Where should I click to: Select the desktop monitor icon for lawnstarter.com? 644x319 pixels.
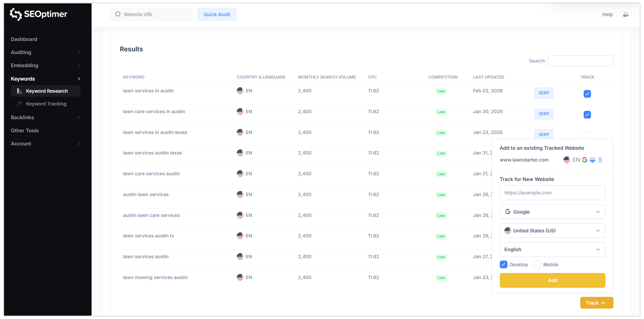click(x=592, y=160)
